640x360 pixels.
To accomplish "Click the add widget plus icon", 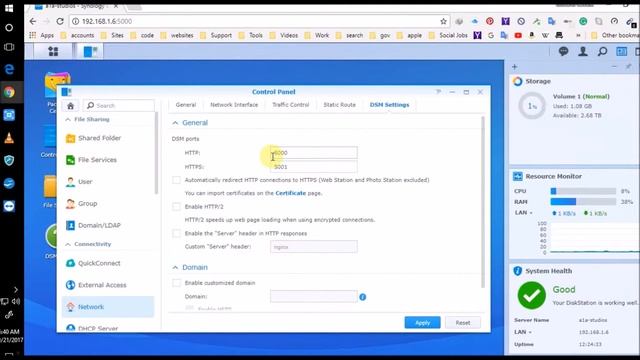I will [x=514, y=67].
